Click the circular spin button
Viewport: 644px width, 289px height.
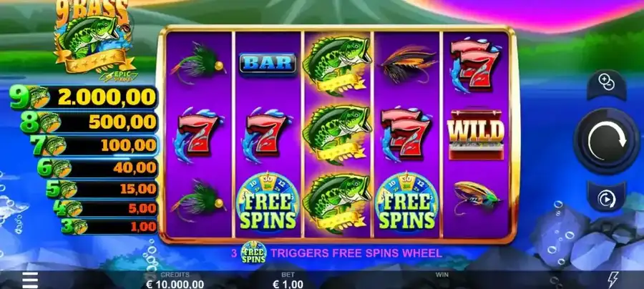click(607, 141)
